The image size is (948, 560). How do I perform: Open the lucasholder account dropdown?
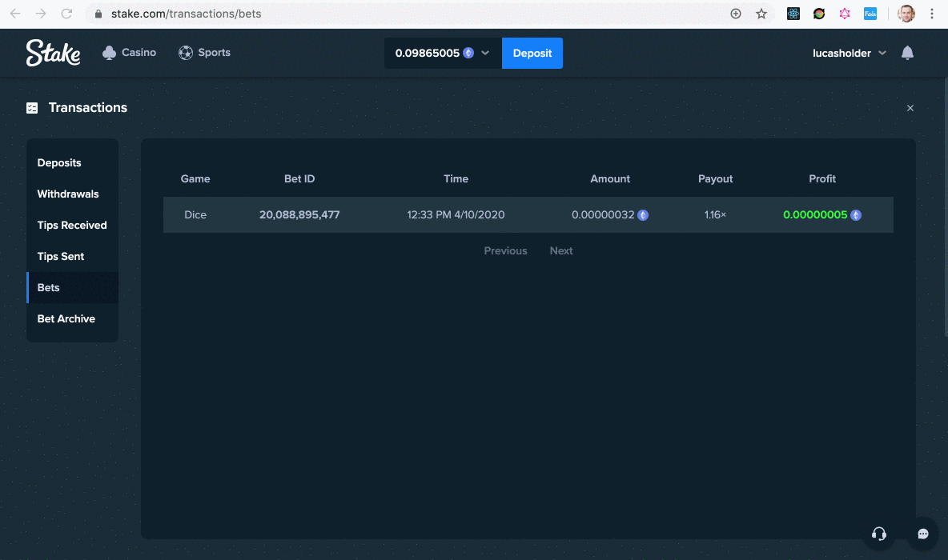pos(850,53)
